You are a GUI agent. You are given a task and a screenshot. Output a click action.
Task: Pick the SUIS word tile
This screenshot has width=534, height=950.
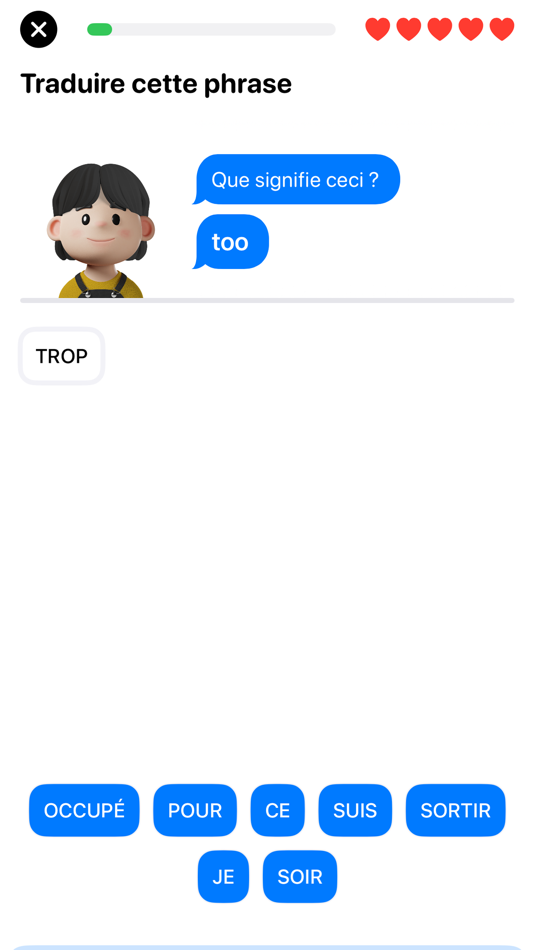click(355, 810)
